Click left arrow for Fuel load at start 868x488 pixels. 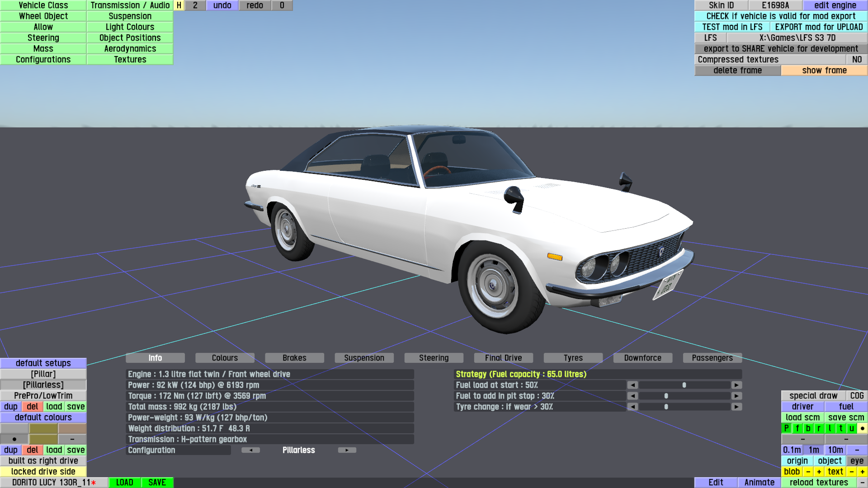click(632, 385)
